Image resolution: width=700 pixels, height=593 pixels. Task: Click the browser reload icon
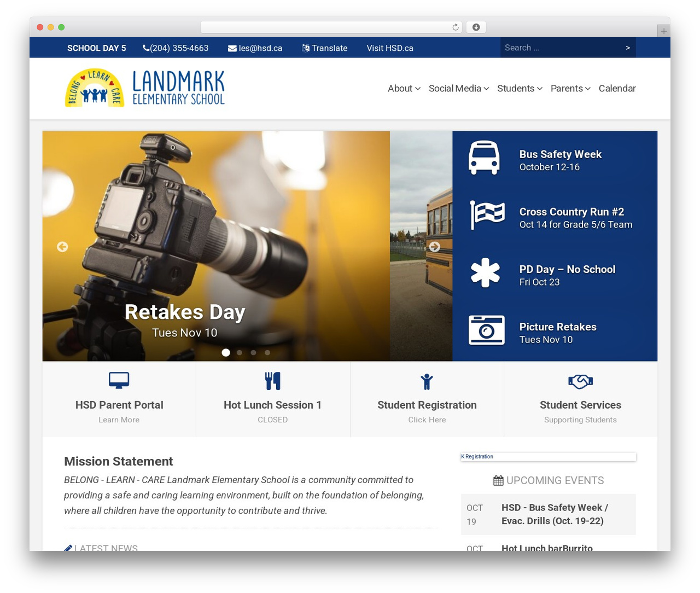point(455,27)
